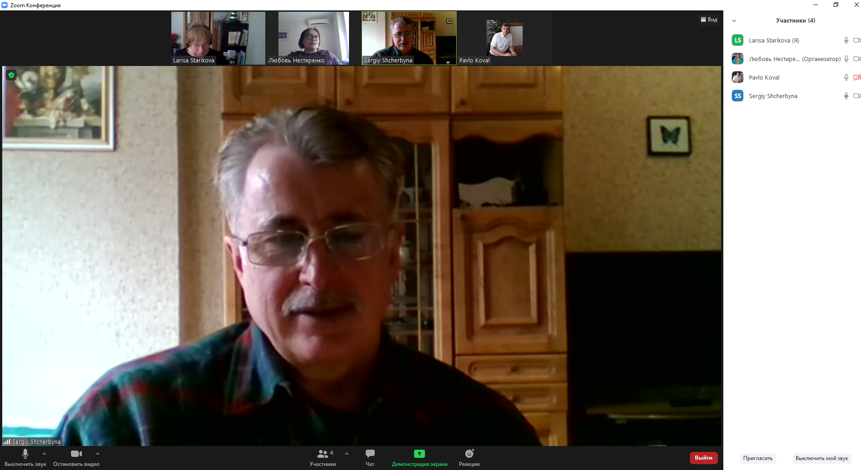
Task: Click Larisa Starikova camera icon in list
Action: pyautogui.click(x=857, y=40)
